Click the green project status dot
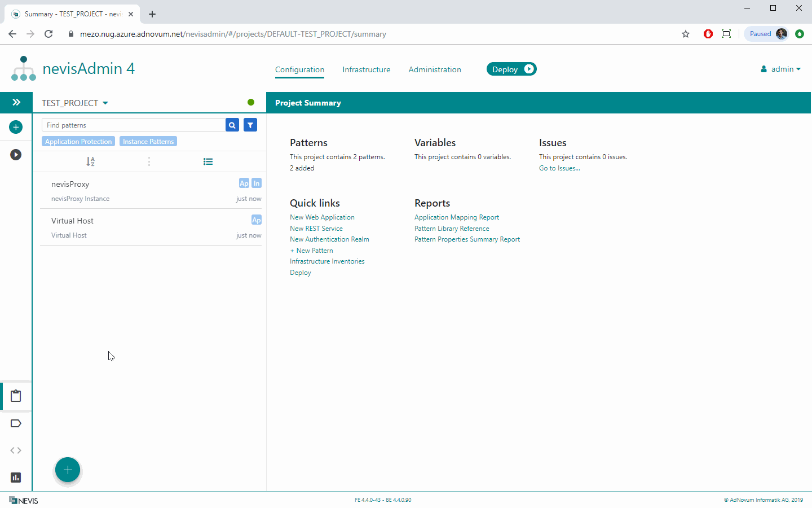This screenshot has width=812, height=508. (251, 102)
